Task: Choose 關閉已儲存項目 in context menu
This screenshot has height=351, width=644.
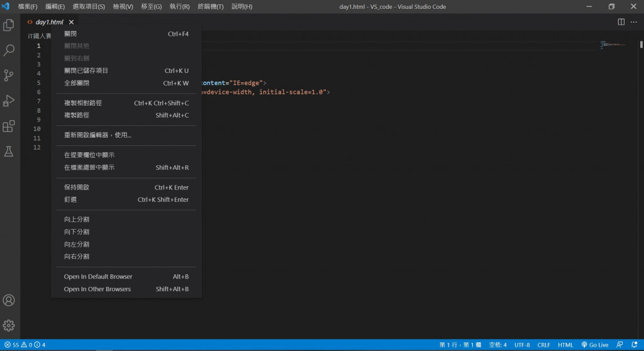Action: click(126, 70)
